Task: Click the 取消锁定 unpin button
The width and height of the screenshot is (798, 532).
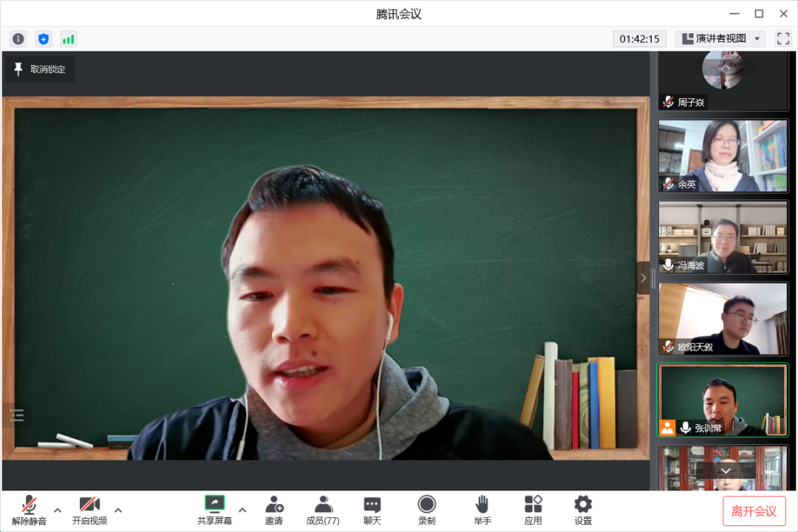Action: pos(41,69)
